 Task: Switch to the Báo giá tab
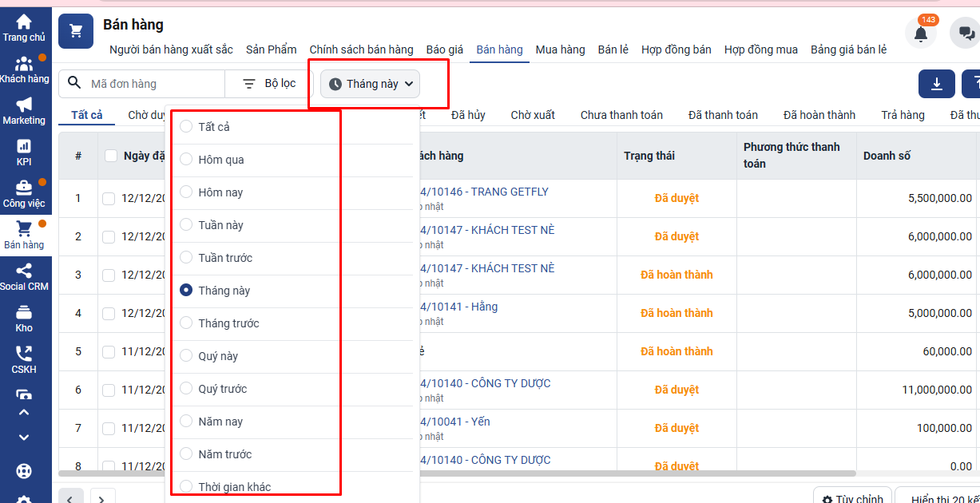tap(444, 50)
